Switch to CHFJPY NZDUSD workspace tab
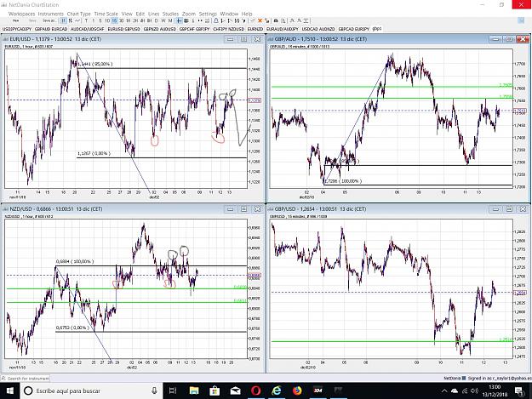Image resolution: width=532 pixels, height=399 pixels. click(x=229, y=29)
